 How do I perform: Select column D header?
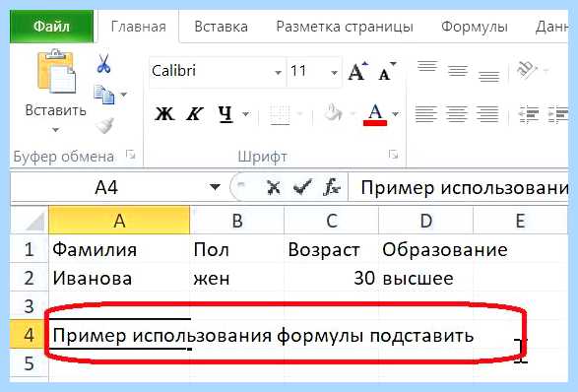(x=425, y=221)
